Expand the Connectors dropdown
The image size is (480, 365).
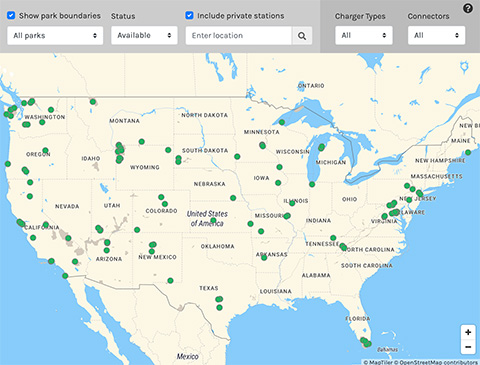pos(436,35)
